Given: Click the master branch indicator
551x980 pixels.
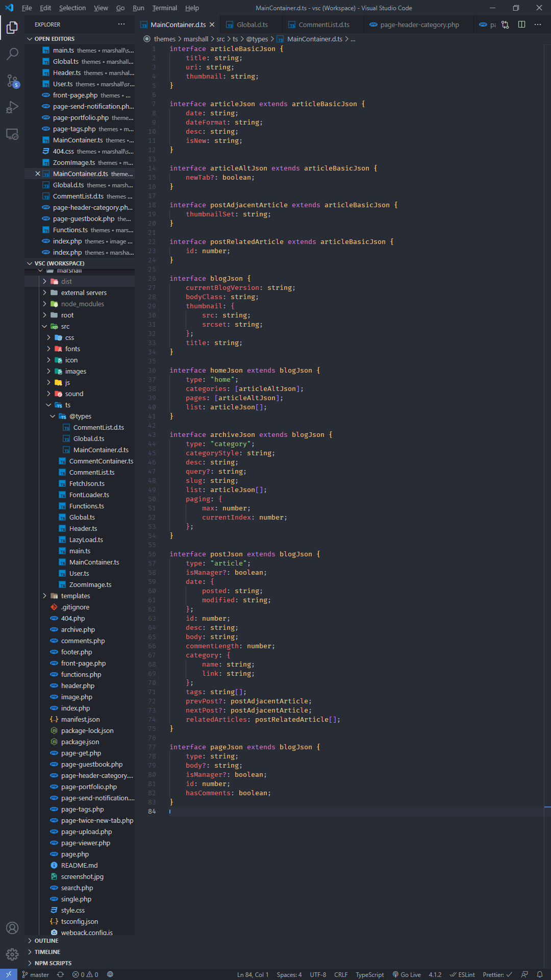Looking at the screenshot, I should (x=35, y=974).
